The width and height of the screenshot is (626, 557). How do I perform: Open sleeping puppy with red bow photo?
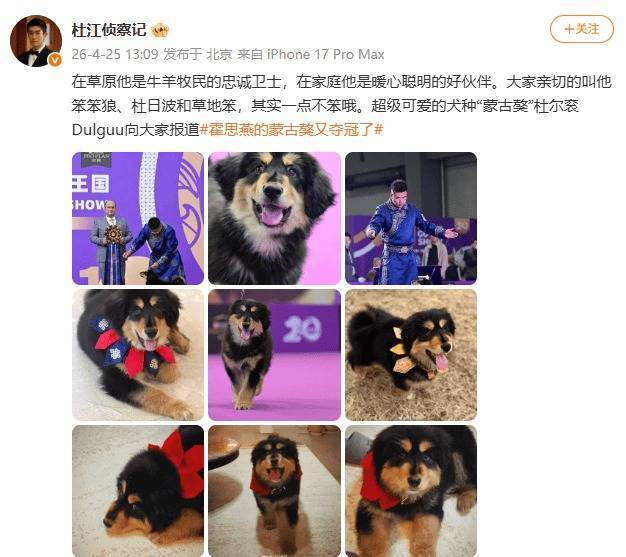138,491
